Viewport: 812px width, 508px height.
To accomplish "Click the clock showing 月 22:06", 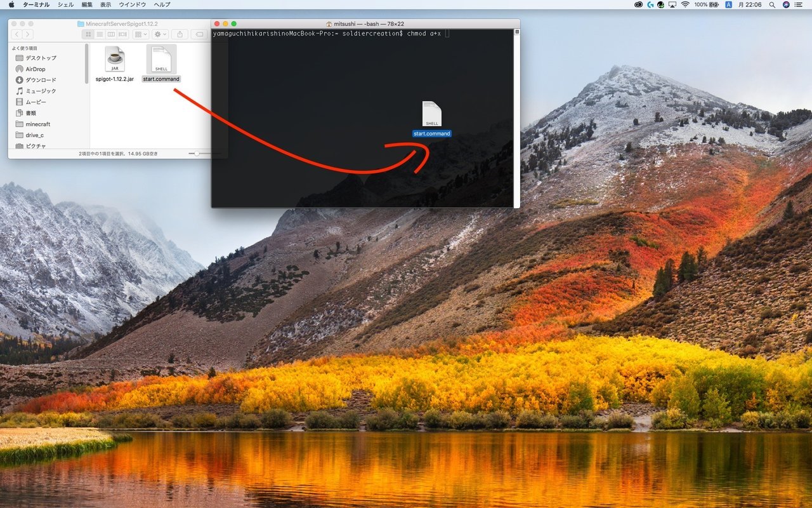I will pos(749,4).
